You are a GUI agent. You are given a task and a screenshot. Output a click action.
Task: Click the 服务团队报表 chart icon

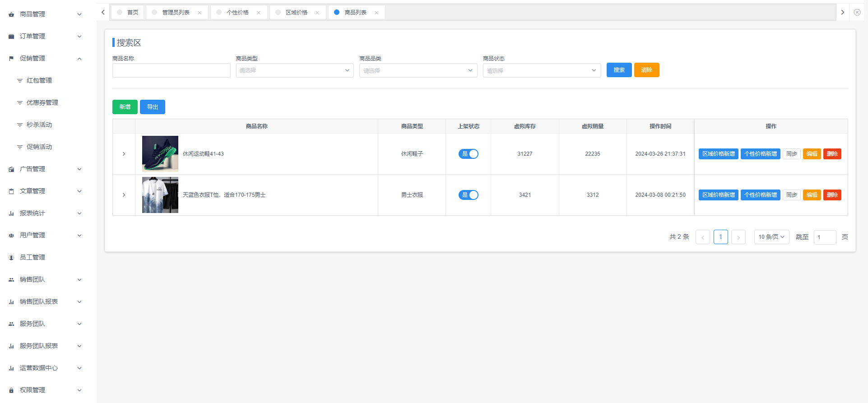11,346
